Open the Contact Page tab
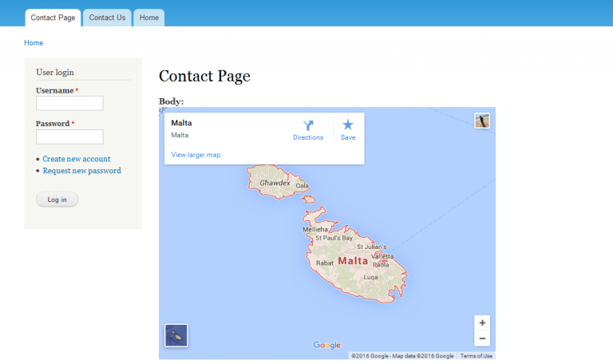 coord(53,18)
